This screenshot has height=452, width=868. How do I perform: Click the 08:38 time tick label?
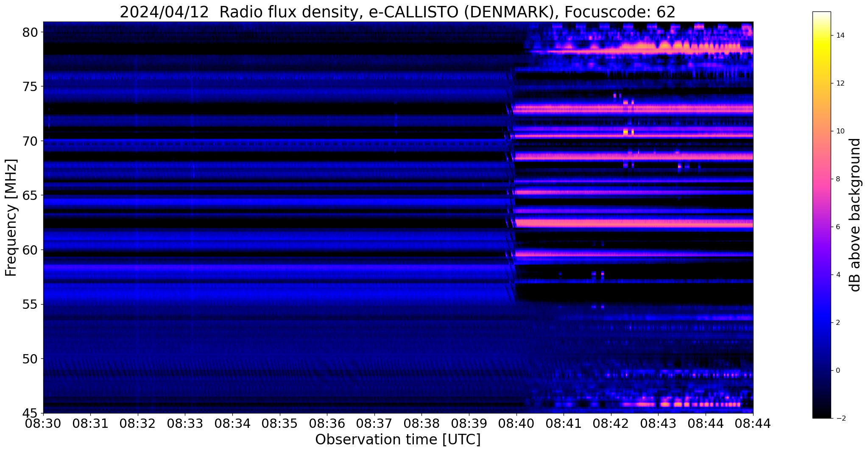point(422,423)
